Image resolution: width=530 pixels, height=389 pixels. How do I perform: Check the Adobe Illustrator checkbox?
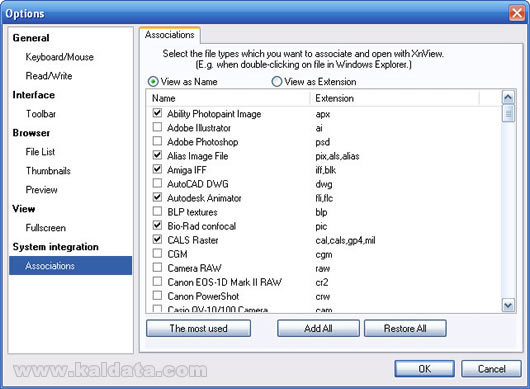(x=157, y=127)
